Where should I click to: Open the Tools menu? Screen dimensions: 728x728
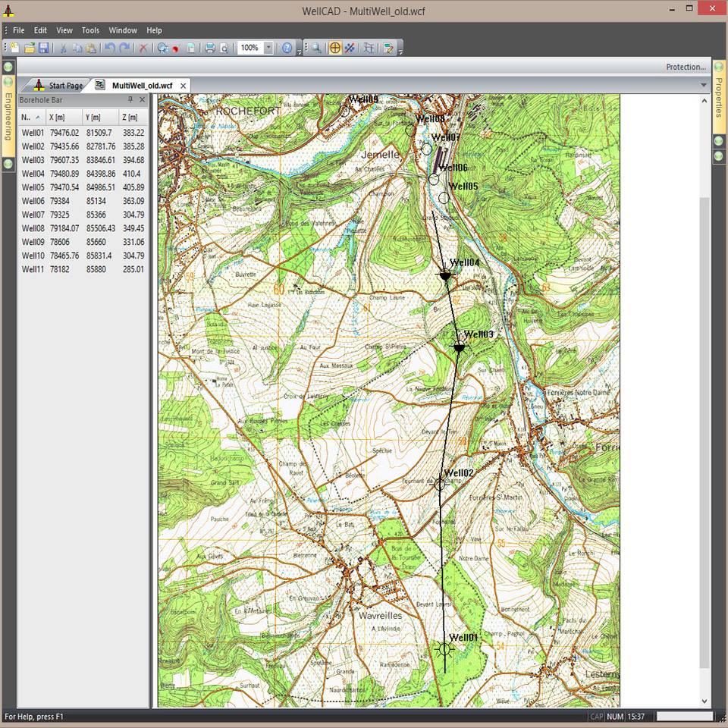point(90,30)
